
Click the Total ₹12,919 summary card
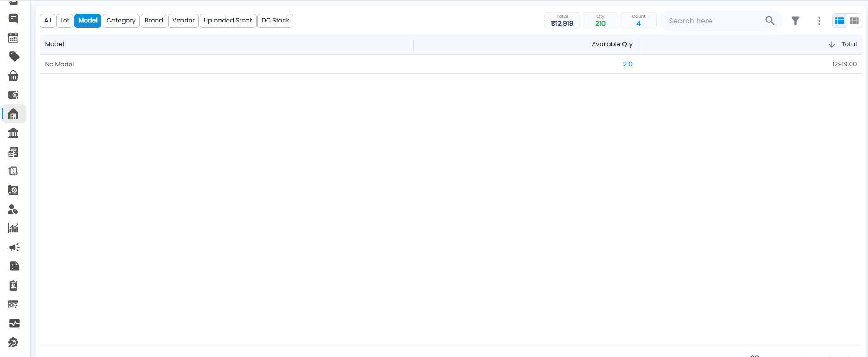[562, 21]
